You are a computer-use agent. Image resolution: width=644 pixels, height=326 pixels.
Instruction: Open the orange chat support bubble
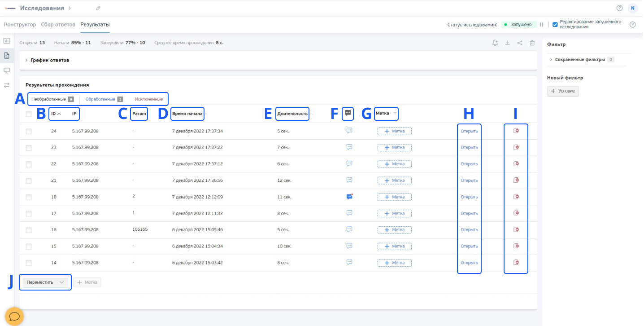[14, 317]
